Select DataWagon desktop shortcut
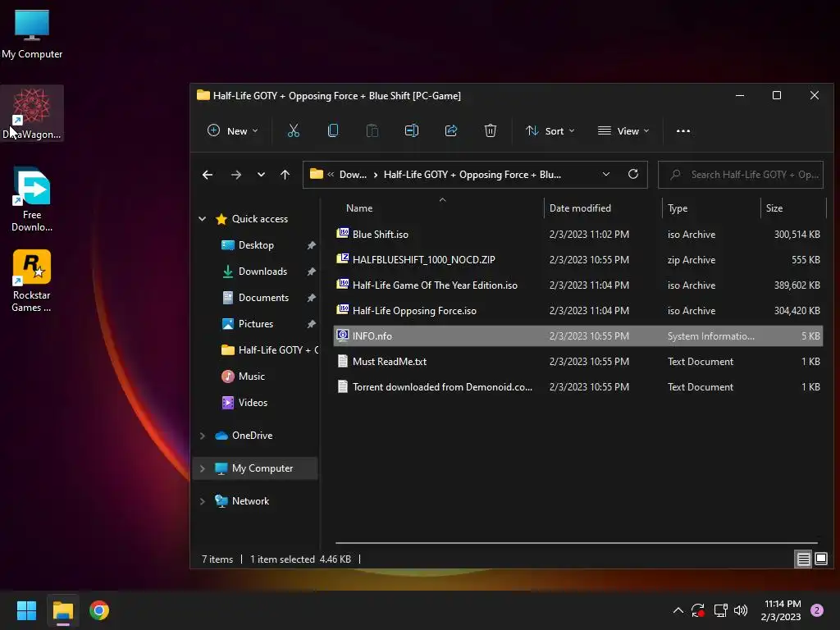840x630 pixels. [32, 113]
